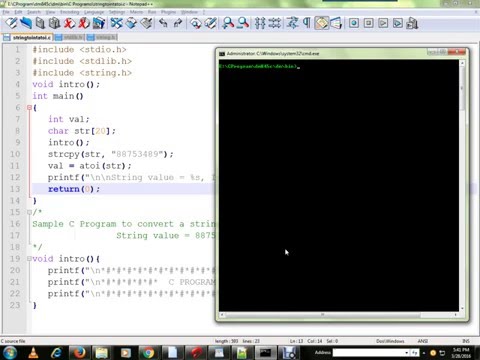Open Firefox from the taskbar
Screen dimensions: 480x360
point(79,353)
